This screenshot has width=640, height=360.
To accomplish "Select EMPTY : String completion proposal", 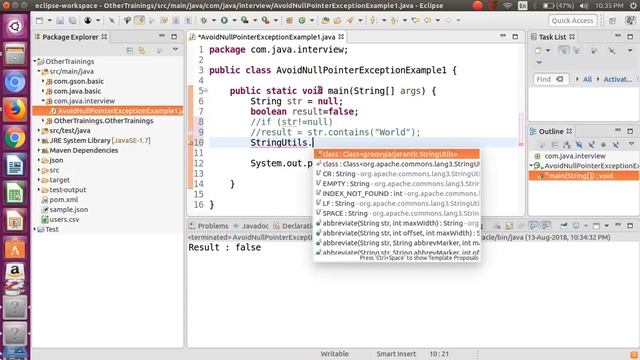I will pos(397,184).
